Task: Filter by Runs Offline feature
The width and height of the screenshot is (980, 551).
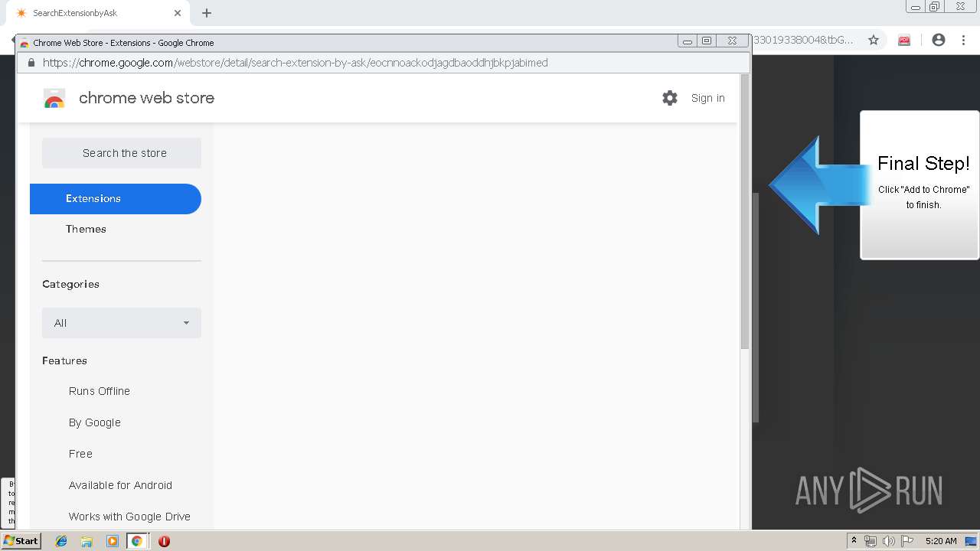Action: click(x=100, y=391)
